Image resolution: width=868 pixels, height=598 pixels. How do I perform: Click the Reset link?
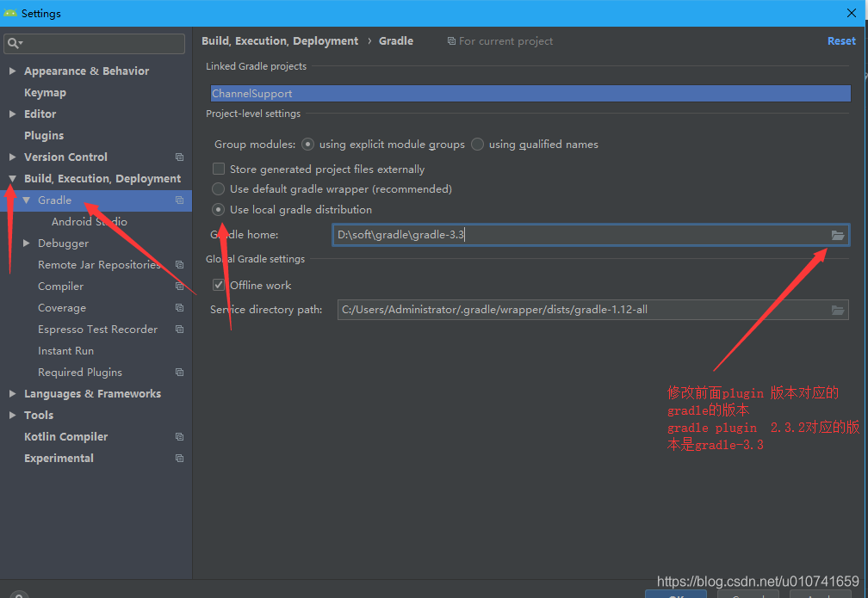click(840, 40)
